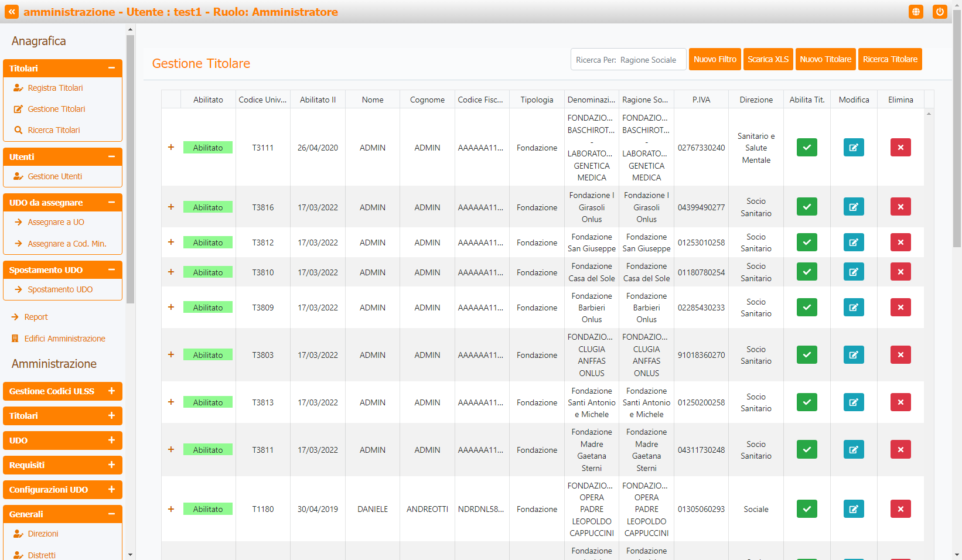Delete Santi Antonio e Michele row
The width and height of the screenshot is (962, 560).
[x=900, y=402]
